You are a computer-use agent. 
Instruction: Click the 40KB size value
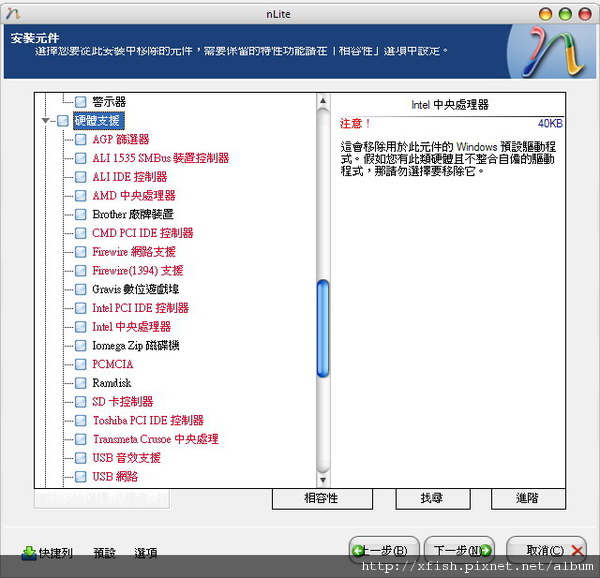tap(550, 124)
